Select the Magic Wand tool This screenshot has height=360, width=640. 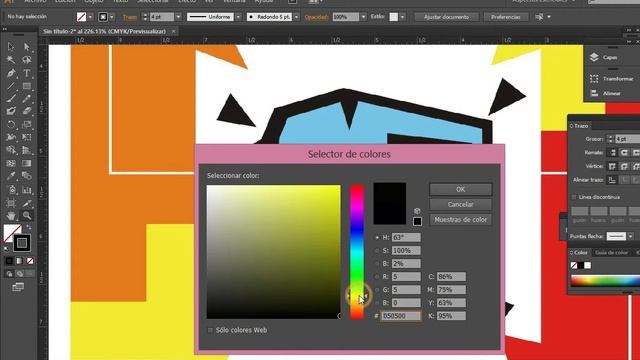(x=11, y=60)
